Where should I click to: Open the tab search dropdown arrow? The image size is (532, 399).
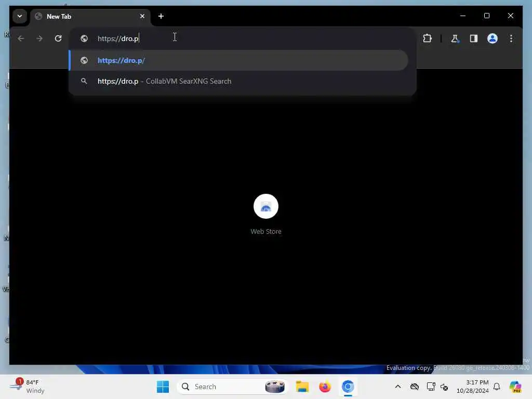(x=20, y=16)
